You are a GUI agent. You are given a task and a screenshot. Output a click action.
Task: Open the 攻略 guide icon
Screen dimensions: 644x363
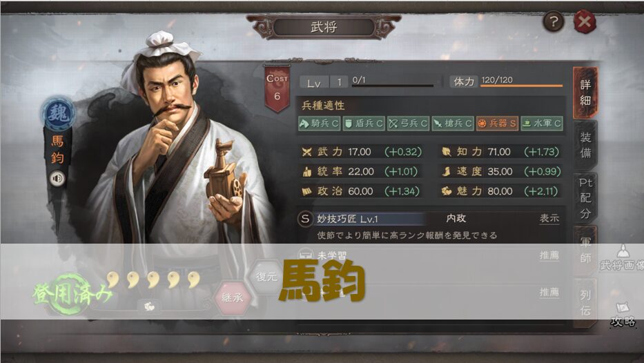pyautogui.click(x=623, y=315)
